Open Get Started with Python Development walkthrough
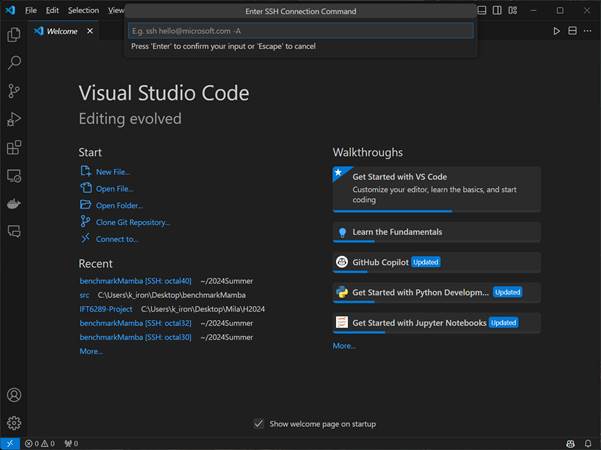The image size is (601, 450). pyautogui.click(x=437, y=292)
